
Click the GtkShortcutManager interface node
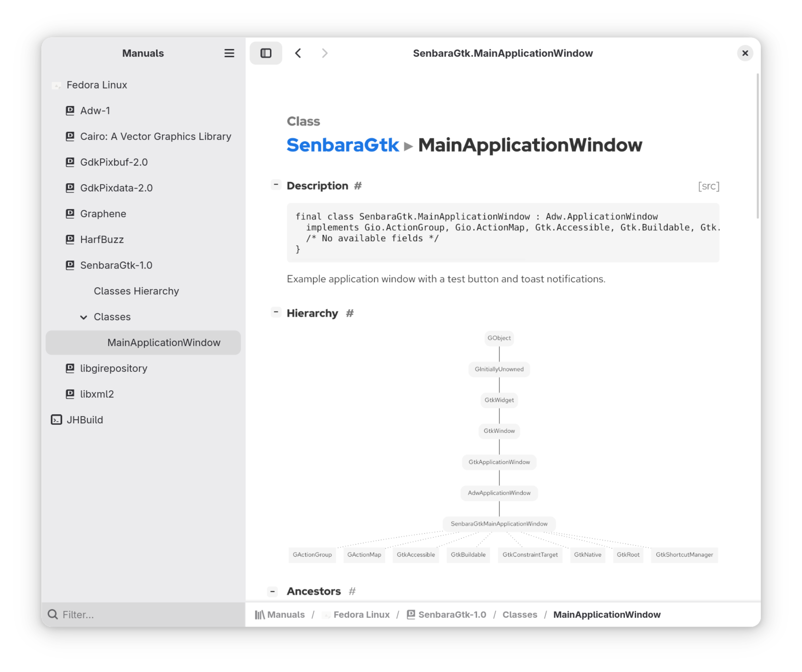[684, 555]
